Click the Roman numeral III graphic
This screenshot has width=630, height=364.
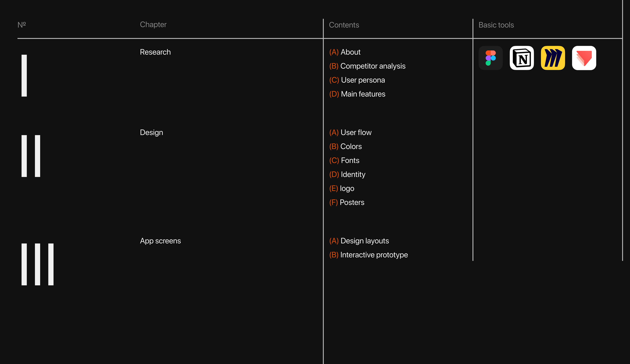pos(37,264)
